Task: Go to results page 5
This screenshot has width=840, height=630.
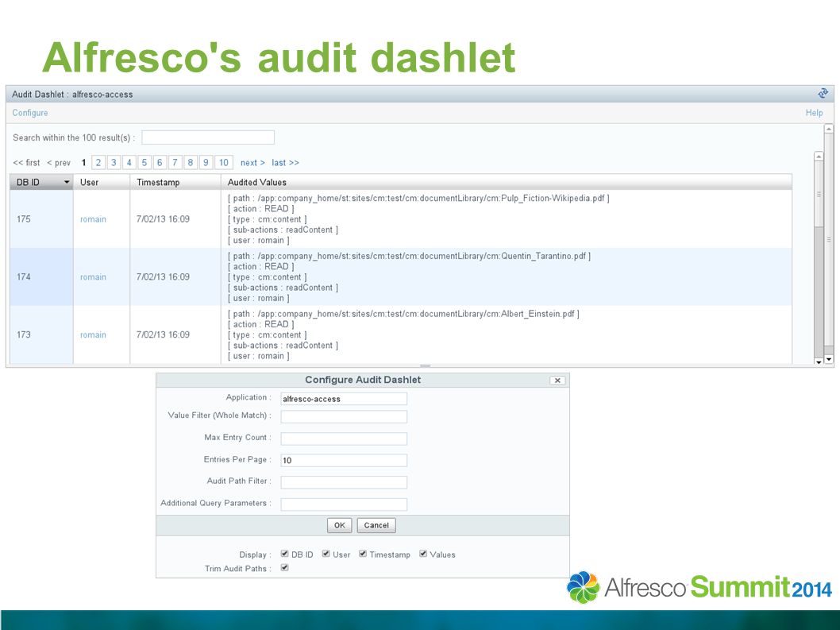Action: point(144,162)
